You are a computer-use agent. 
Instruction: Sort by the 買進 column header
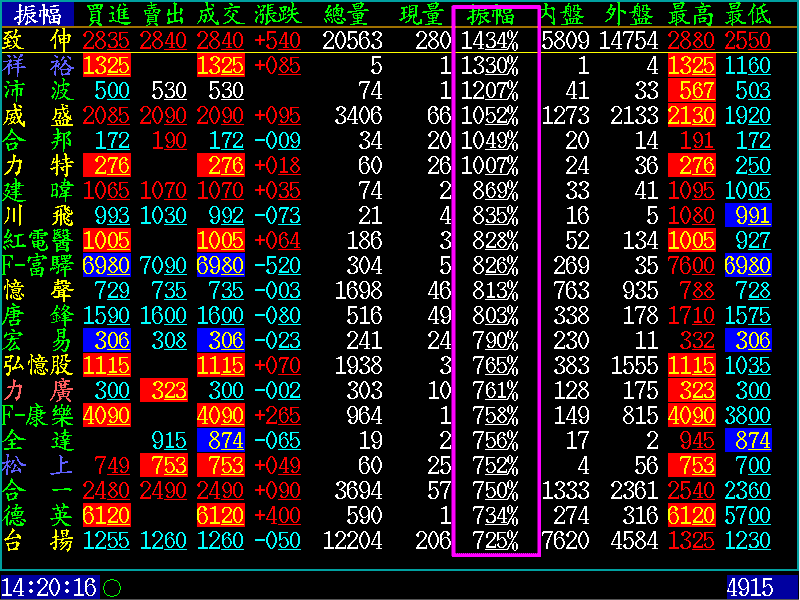[107, 14]
